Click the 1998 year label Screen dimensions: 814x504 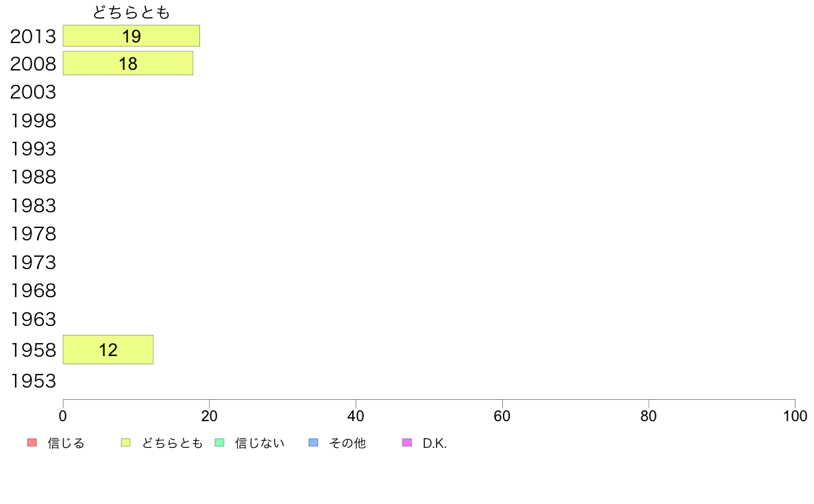33,121
